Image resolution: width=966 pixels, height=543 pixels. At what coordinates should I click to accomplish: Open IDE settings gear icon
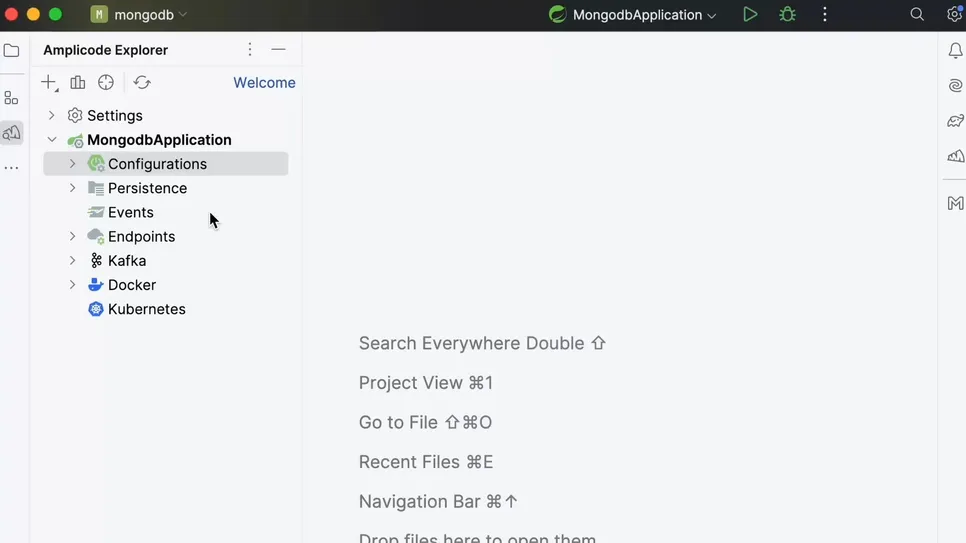click(954, 14)
